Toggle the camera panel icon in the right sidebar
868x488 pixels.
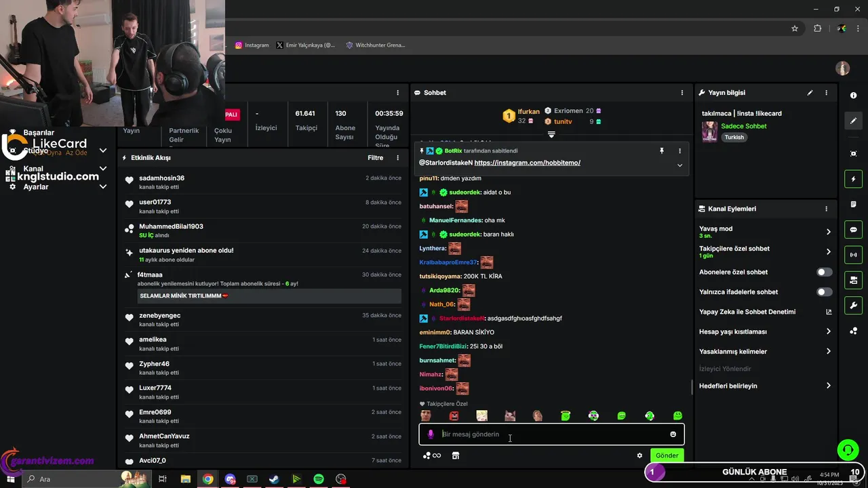(x=853, y=280)
